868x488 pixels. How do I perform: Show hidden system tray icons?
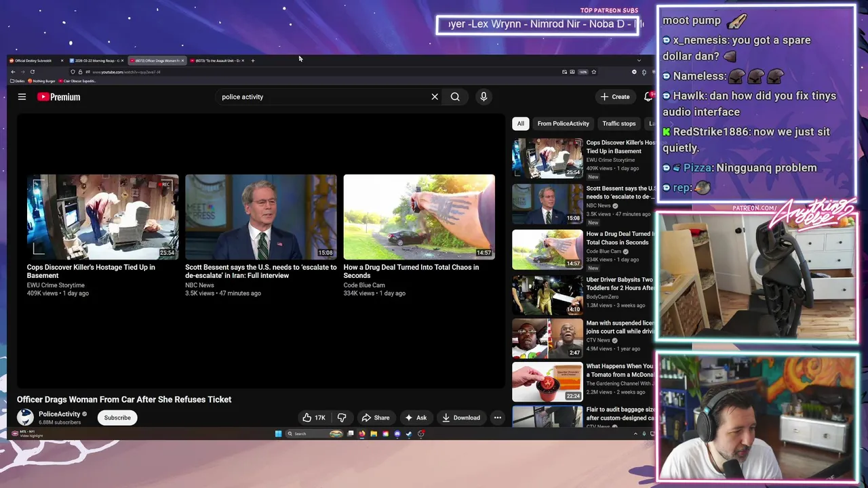tap(635, 434)
